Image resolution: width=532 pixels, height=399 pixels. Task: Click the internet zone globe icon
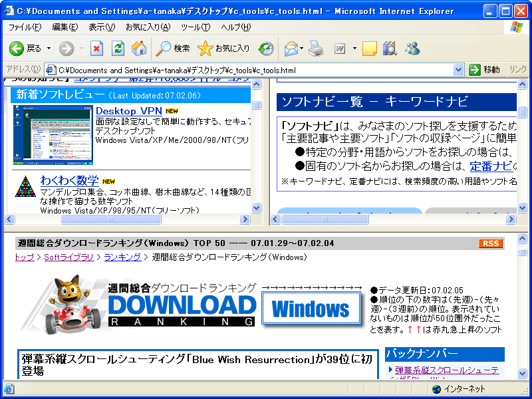437,389
